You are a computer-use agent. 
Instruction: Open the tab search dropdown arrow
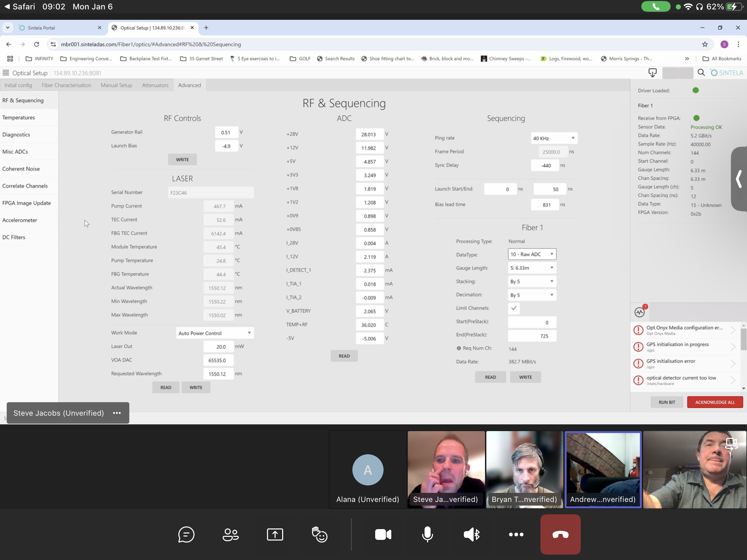[x=7, y=28]
